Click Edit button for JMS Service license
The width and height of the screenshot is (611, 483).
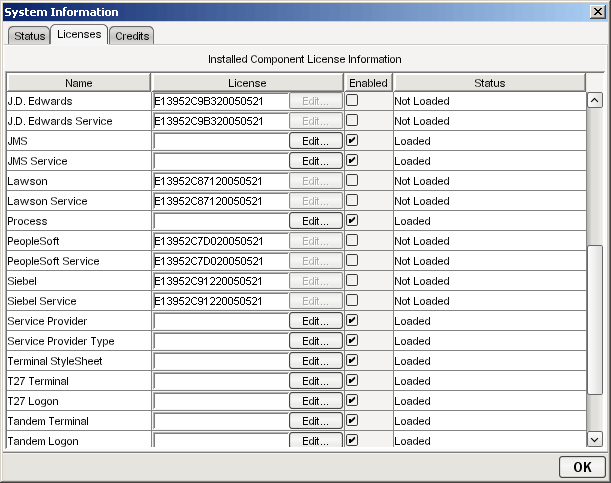[316, 161]
